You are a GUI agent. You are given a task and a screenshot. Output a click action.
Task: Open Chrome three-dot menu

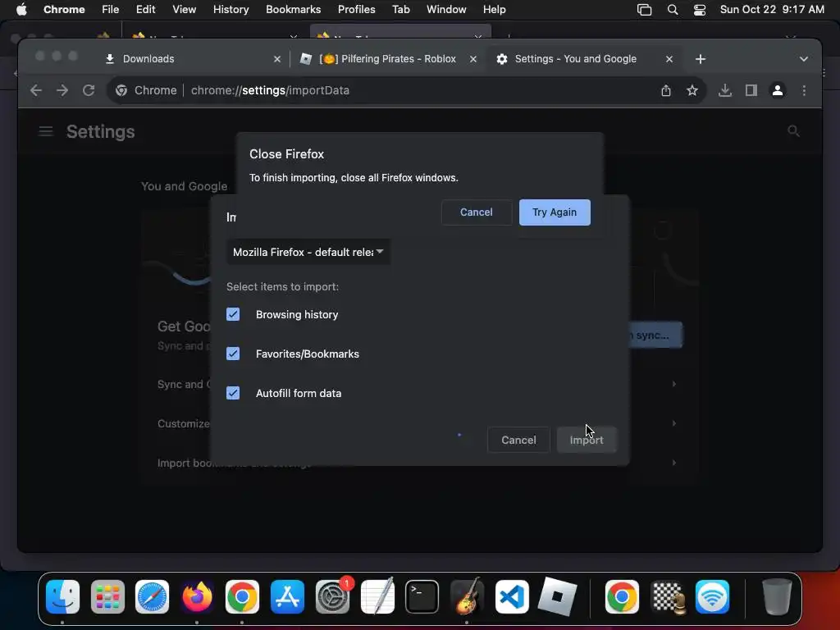tap(804, 90)
